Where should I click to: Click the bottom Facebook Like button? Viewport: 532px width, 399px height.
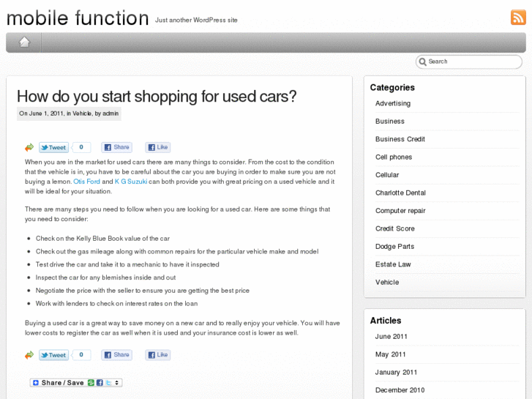[x=158, y=355]
